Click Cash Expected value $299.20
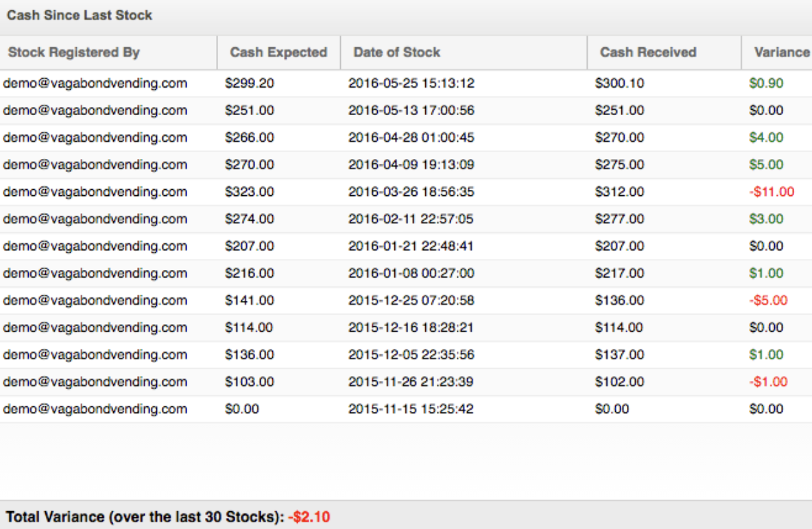 click(249, 84)
